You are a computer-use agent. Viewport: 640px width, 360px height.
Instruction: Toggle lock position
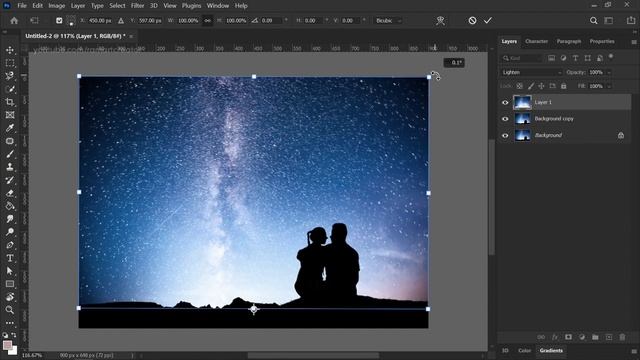point(541,86)
